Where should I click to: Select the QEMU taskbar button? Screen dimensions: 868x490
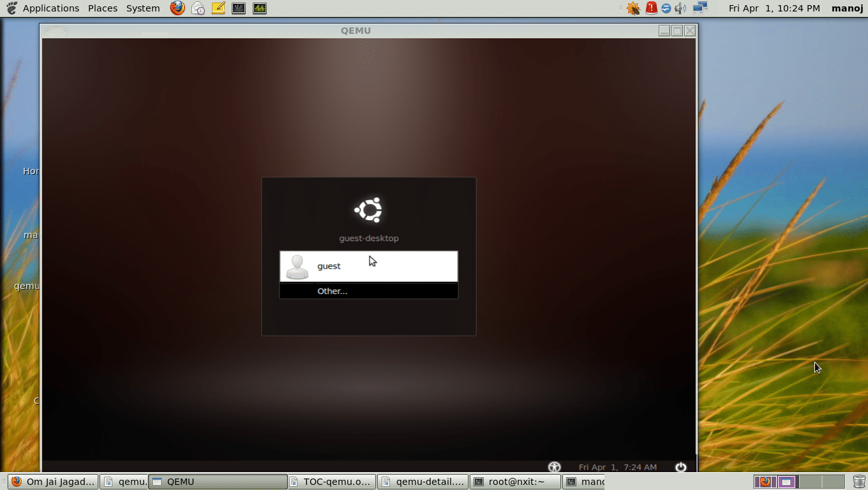point(218,482)
